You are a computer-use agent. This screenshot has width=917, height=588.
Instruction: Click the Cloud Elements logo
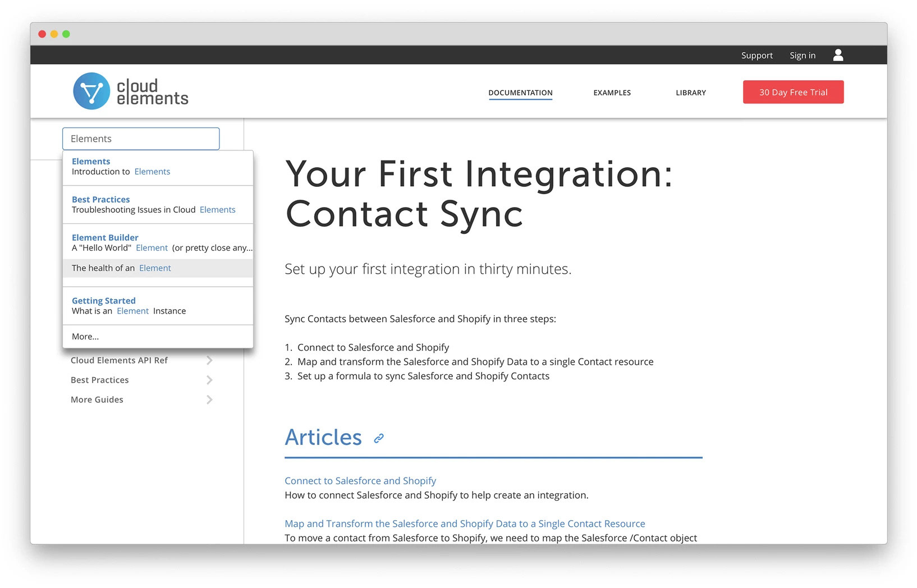tap(131, 91)
